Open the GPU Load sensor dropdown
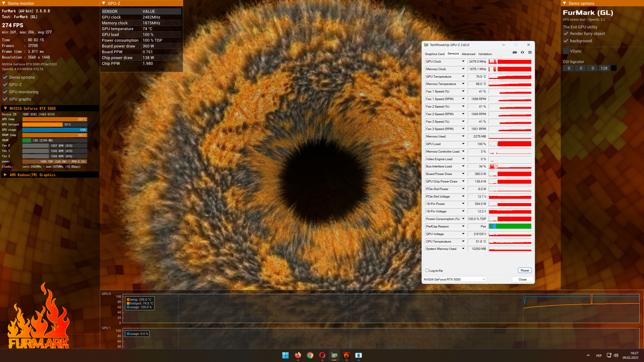The height and width of the screenshot is (362, 644). click(463, 144)
